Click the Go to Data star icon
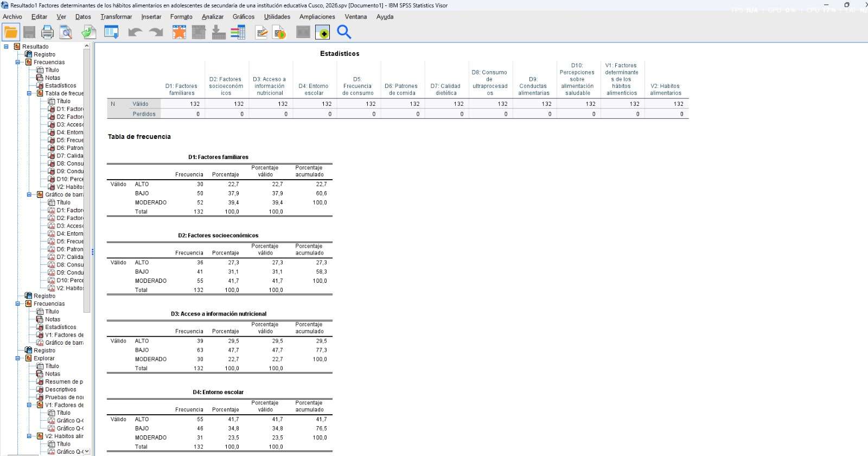This screenshot has height=456, width=868. pos(179,33)
